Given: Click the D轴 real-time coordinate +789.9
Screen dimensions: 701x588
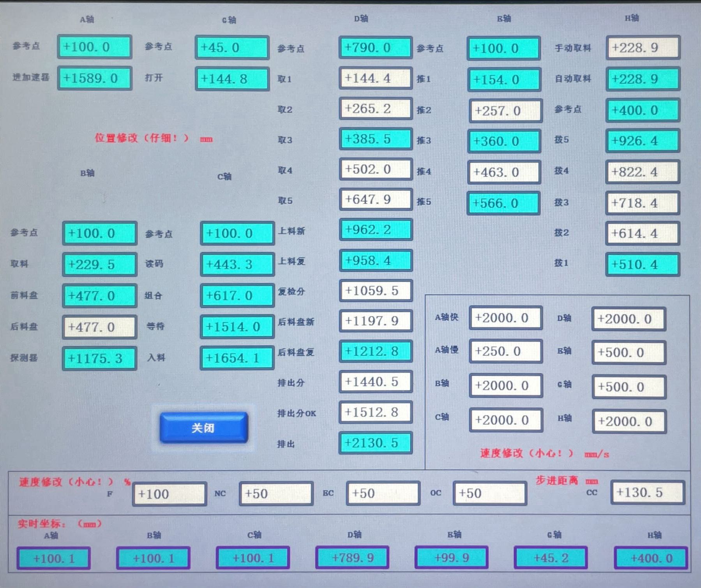Looking at the screenshot, I should tap(352, 558).
